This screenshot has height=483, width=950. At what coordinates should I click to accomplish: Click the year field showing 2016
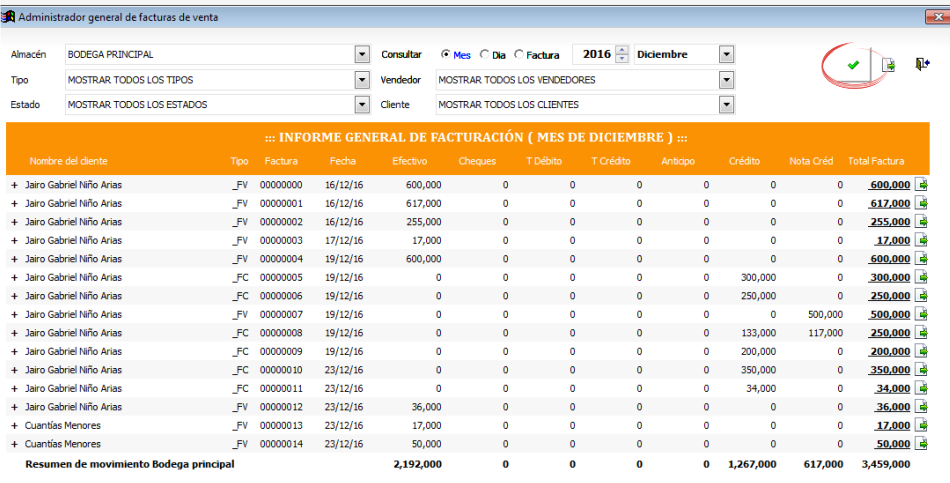(594, 54)
